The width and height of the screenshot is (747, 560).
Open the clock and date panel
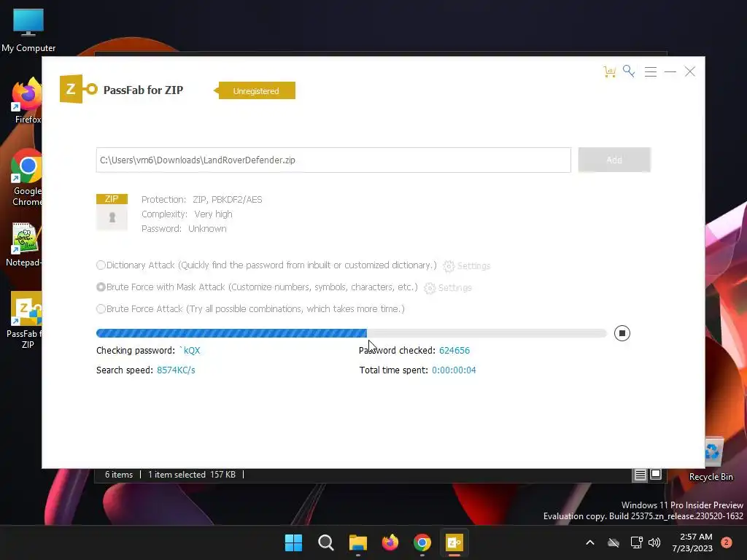(x=692, y=542)
